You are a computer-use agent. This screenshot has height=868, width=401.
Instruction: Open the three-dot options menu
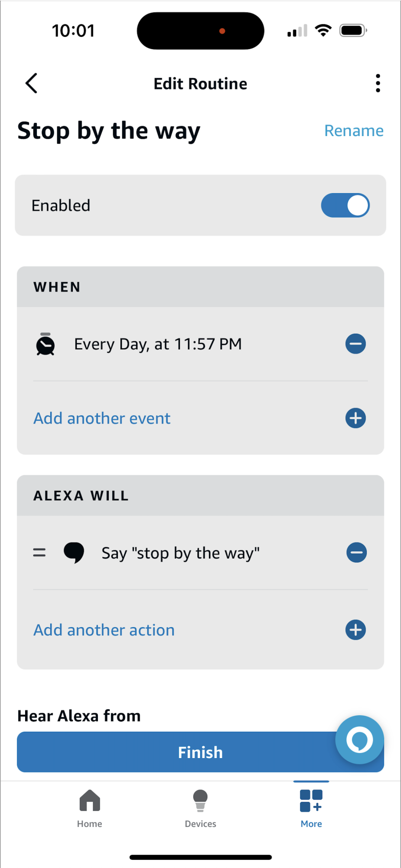pyautogui.click(x=378, y=83)
